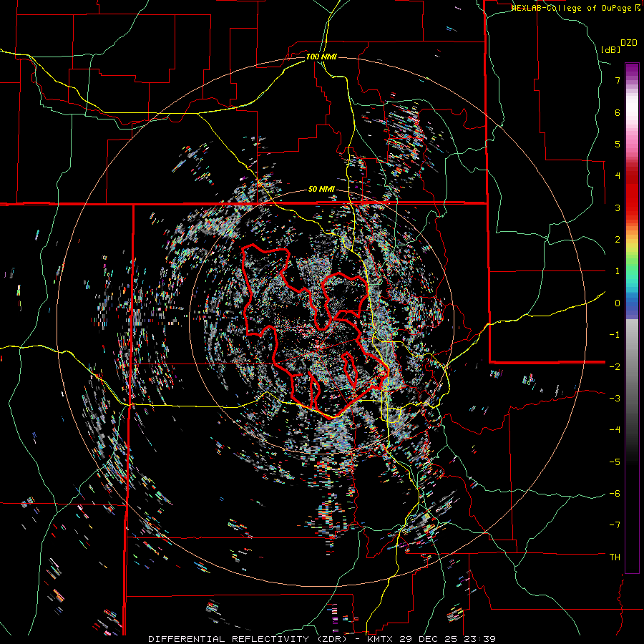Image resolution: width=644 pixels, height=644 pixels.
Task: Click the -6 value on the color scale
Action: pyautogui.click(x=615, y=494)
